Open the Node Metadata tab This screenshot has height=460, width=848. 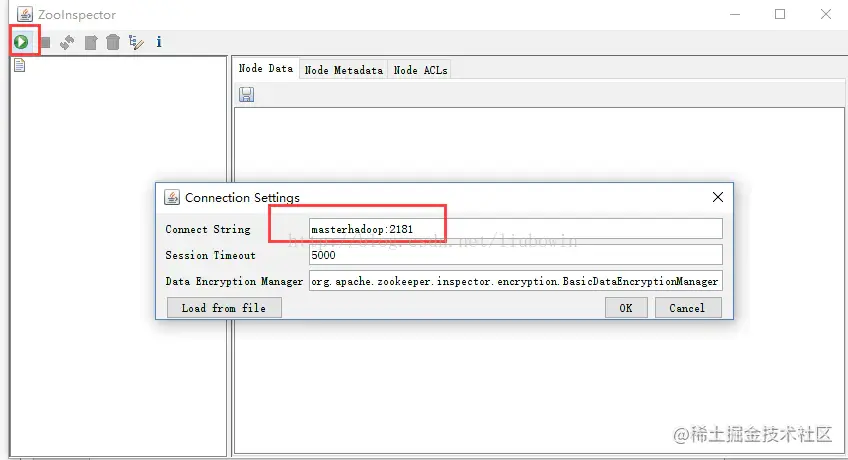point(343,70)
